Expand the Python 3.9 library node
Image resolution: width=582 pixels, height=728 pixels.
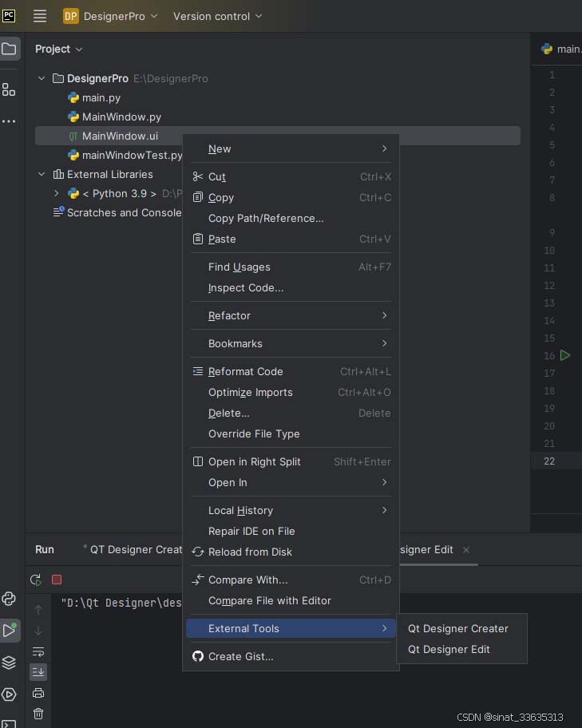tap(56, 193)
